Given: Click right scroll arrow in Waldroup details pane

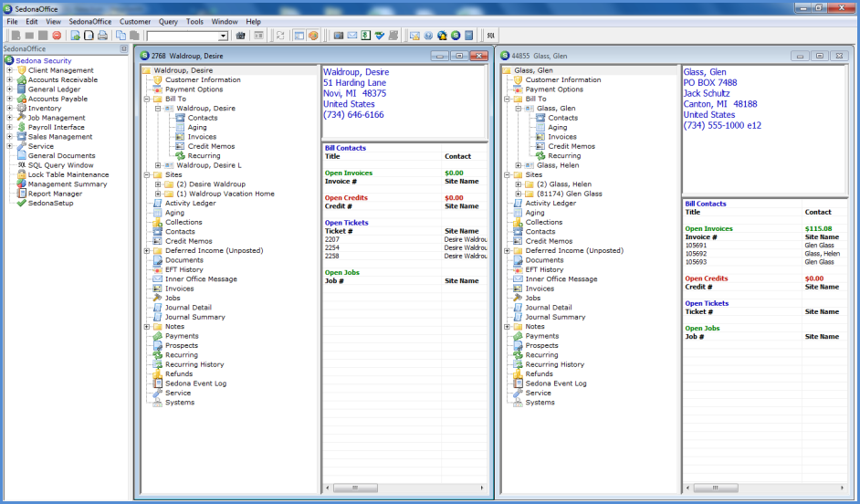Looking at the screenshot, I should tap(482, 488).
